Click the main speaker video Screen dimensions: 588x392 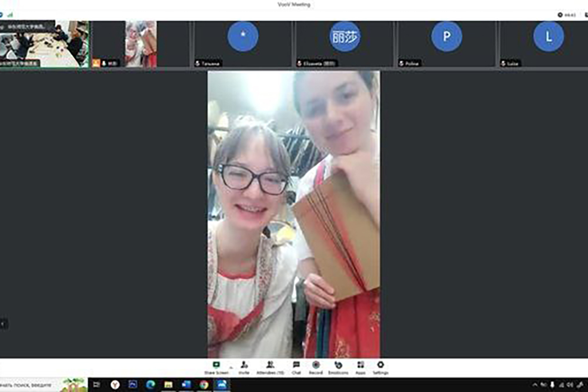coord(293,214)
